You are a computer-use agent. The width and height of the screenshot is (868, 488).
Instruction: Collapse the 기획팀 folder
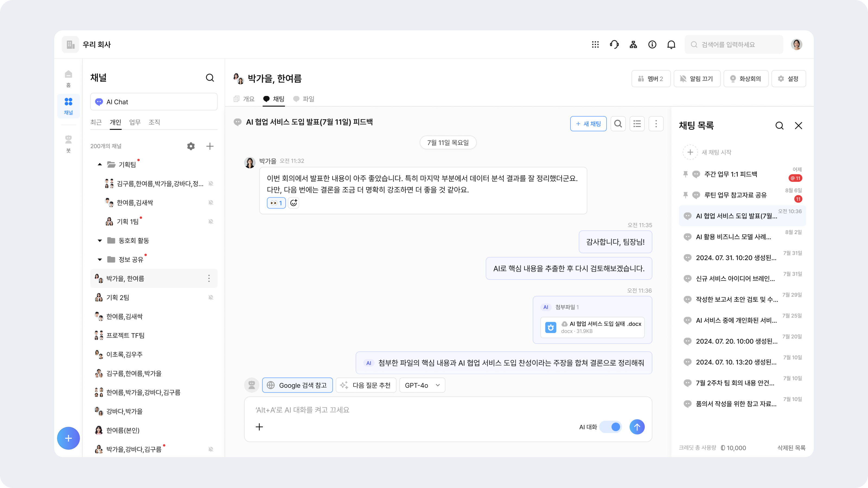pyautogui.click(x=100, y=164)
